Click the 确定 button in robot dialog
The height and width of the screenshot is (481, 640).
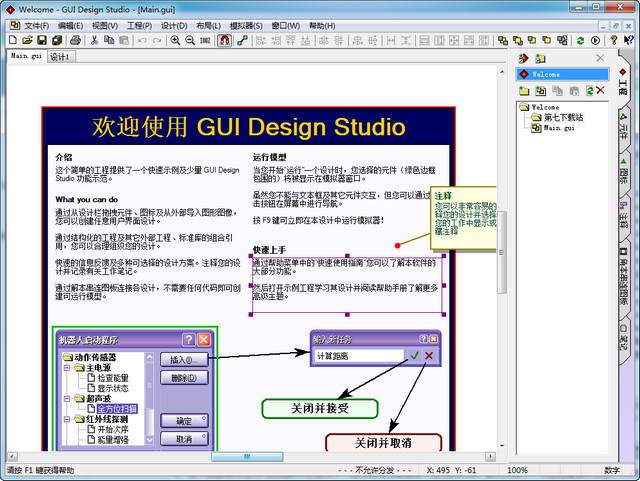[184, 421]
